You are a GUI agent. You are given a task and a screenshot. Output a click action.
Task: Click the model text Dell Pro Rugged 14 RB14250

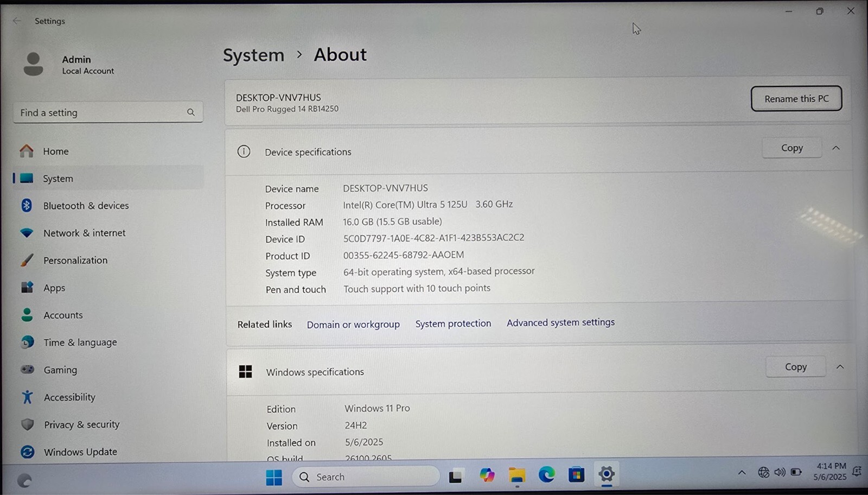point(287,109)
